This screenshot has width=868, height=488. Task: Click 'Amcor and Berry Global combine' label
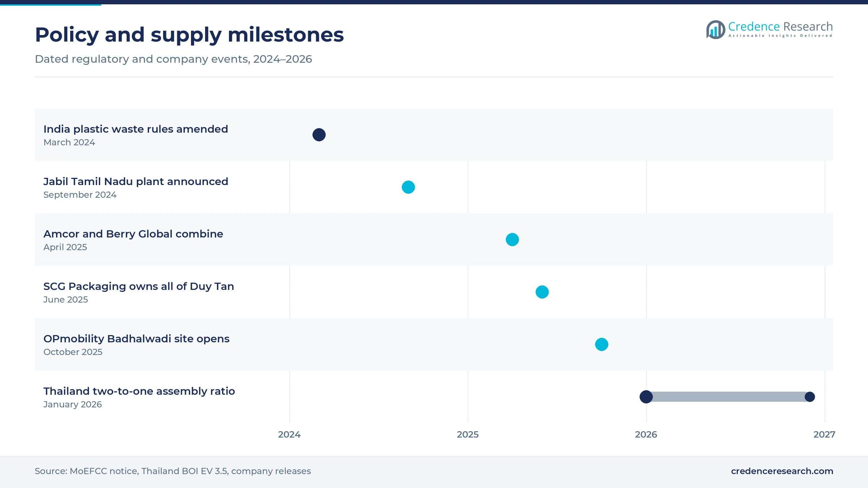[x=133, y=234]
